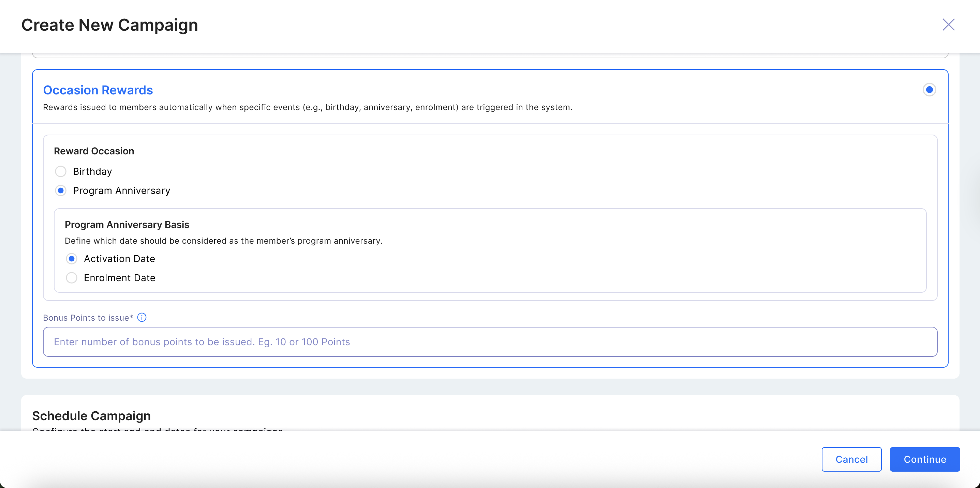This screenshot has width=980, height=488.
Task: Switch basis to Enrolment Date radio
Action: point(72,278)
